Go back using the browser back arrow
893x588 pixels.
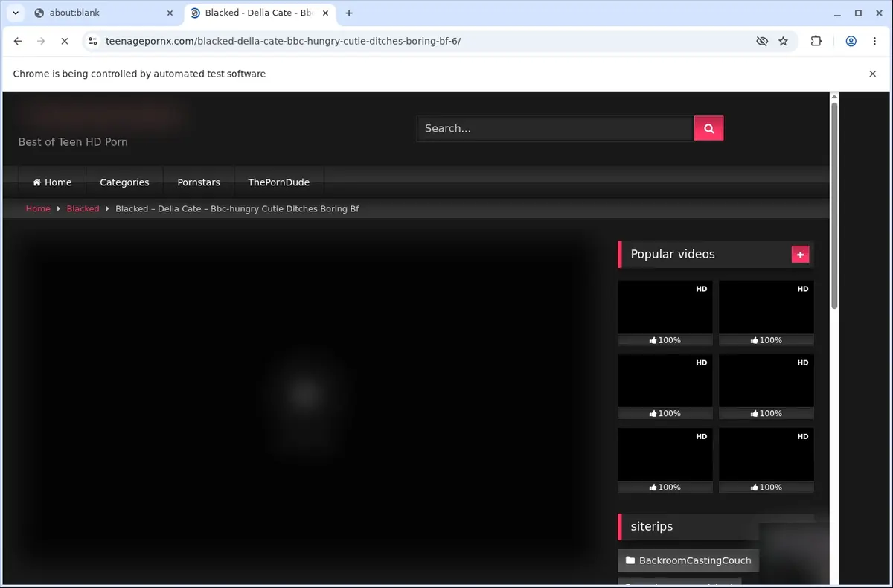18,42
